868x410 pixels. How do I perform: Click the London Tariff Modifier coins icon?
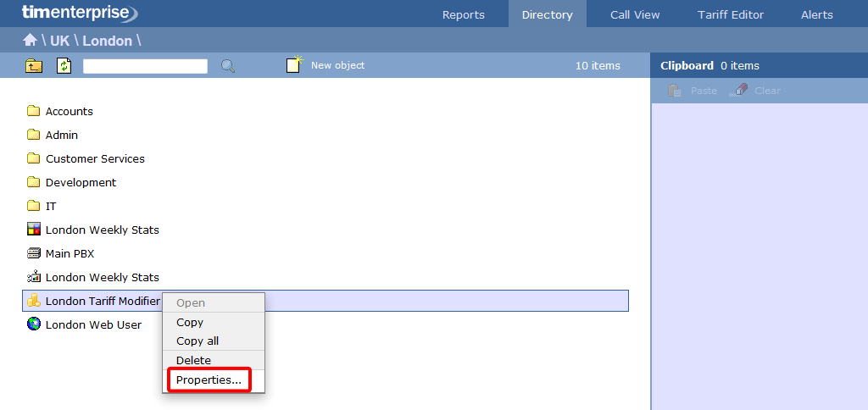pyautogui.click(x=34, y=301)
